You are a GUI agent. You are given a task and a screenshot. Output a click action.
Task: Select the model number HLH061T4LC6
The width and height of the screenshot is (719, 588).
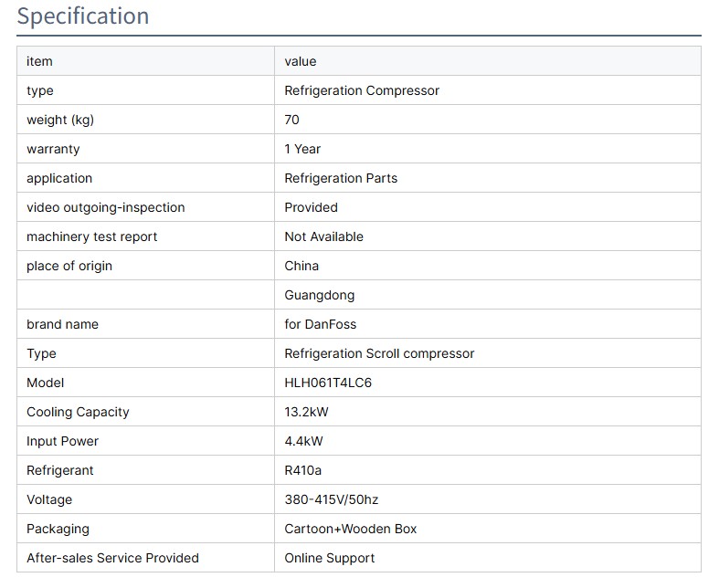pos(328,383)
